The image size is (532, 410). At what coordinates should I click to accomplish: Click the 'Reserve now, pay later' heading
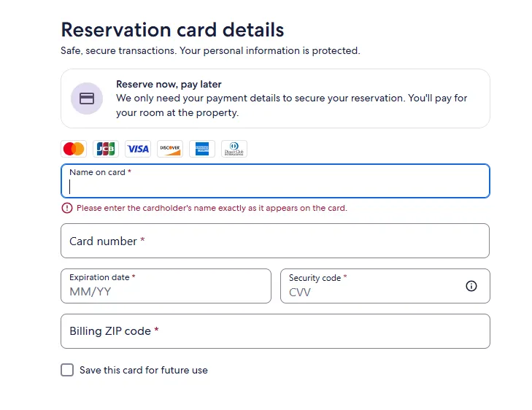tap(169, 85)
